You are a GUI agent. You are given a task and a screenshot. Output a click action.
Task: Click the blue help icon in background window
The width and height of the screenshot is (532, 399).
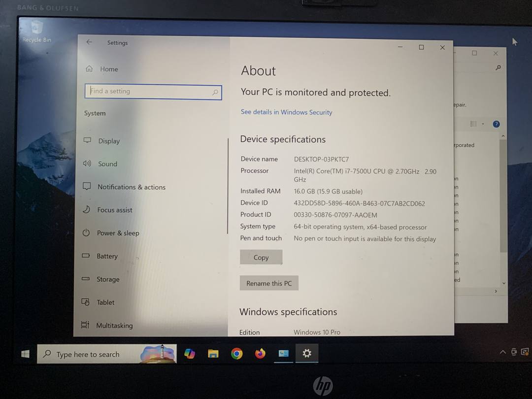pyautogui.click(x=496, y=124)
